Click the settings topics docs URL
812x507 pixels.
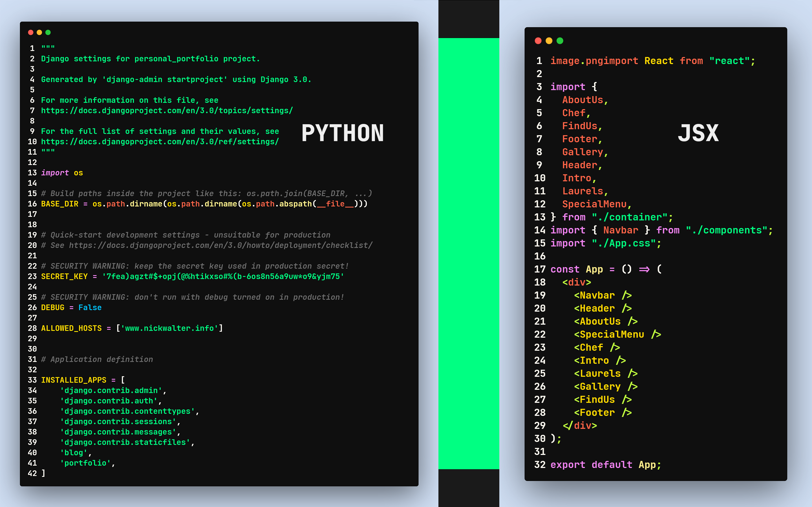point(167,111)
